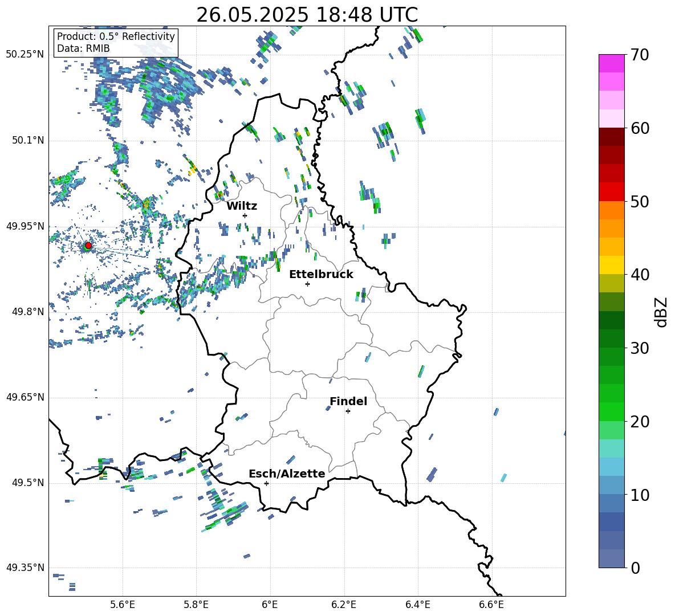Click the Findel city label
Image resolution: width=675 pixels, height=616 pixels.
point(348,401)
